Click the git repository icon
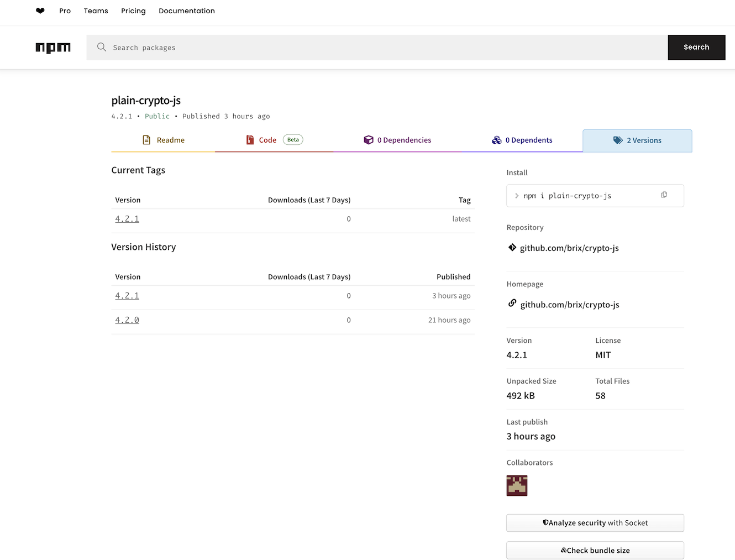The width and height of the screenshot is (735, 560). tap(512, 248)
